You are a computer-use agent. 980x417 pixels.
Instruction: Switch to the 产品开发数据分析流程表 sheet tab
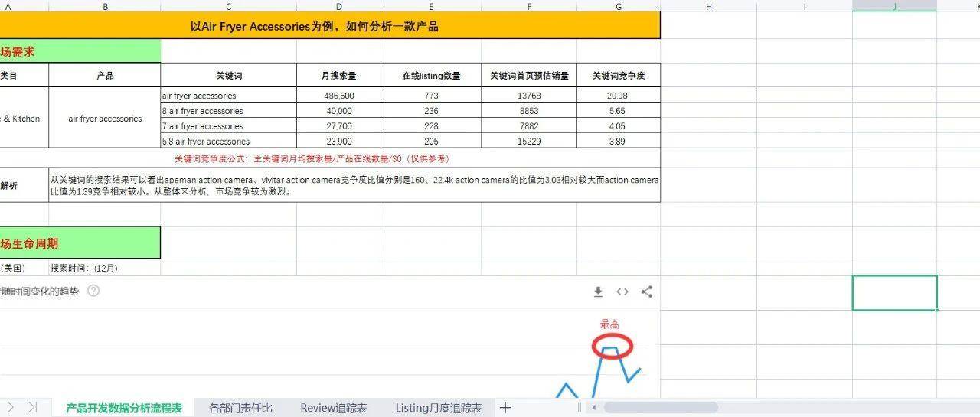tap(124, 408)
